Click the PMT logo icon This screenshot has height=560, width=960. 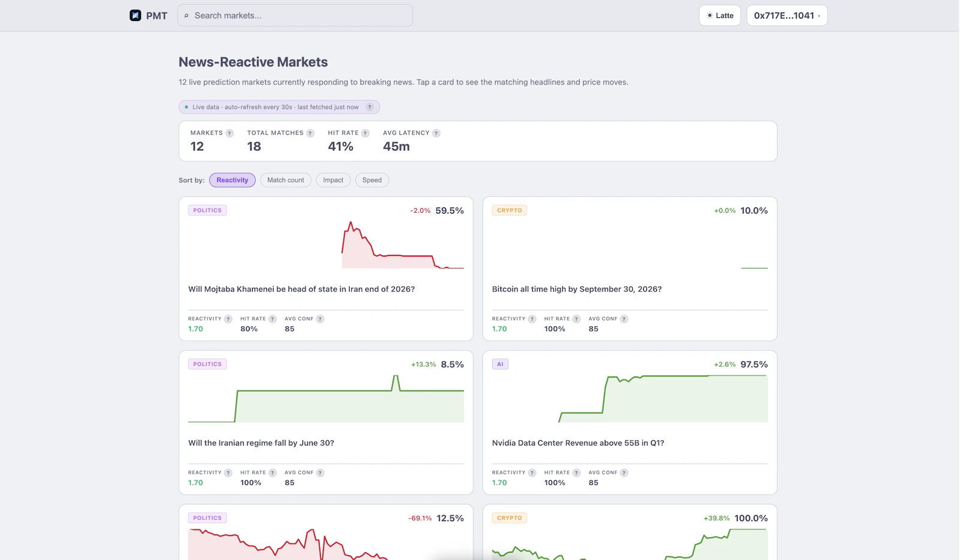coord(136,16)
